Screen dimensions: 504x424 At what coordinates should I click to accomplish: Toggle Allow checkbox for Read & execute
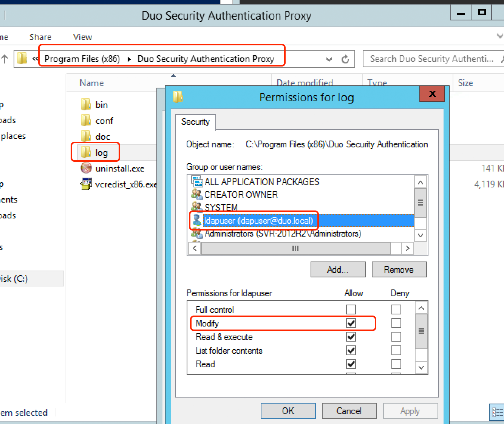(x=351, y=337)
